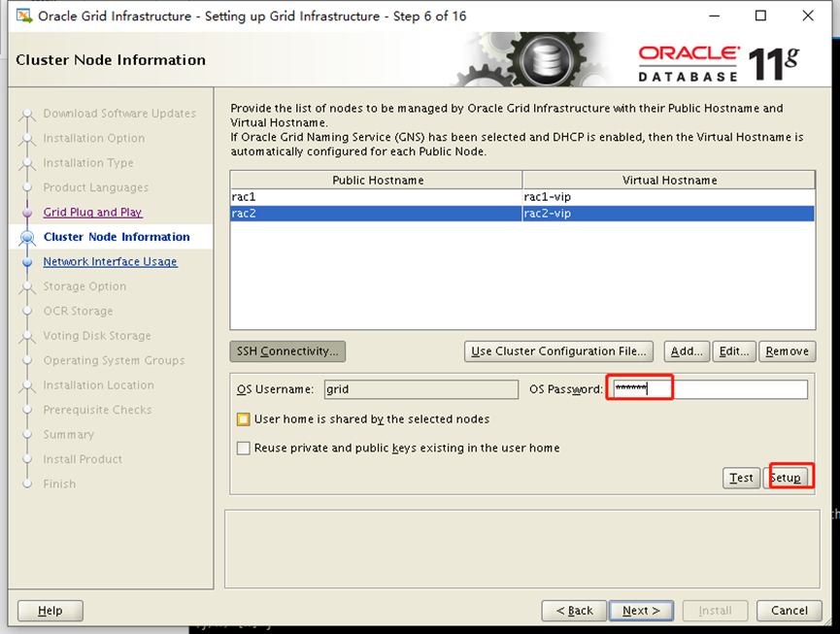This screenshot has height=634, width=840.
Task: Open installer Help
Action: pos(50,611)
